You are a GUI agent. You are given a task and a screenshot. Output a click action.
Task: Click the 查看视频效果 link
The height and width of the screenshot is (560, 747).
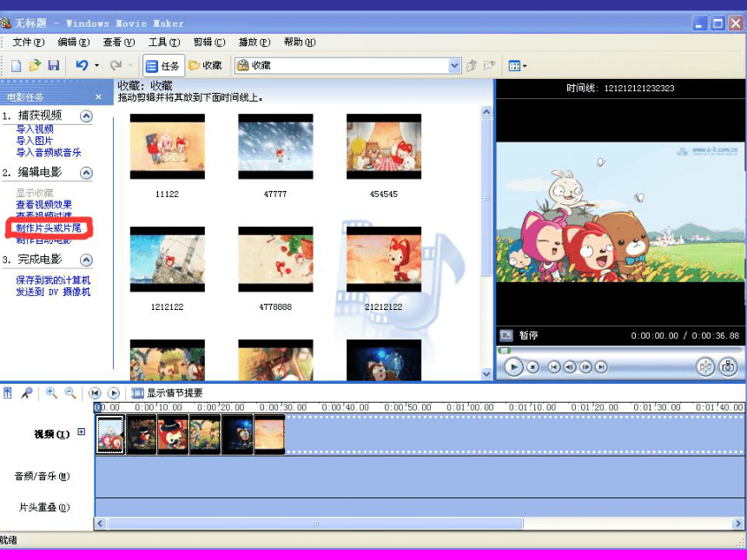click(43, 205)
